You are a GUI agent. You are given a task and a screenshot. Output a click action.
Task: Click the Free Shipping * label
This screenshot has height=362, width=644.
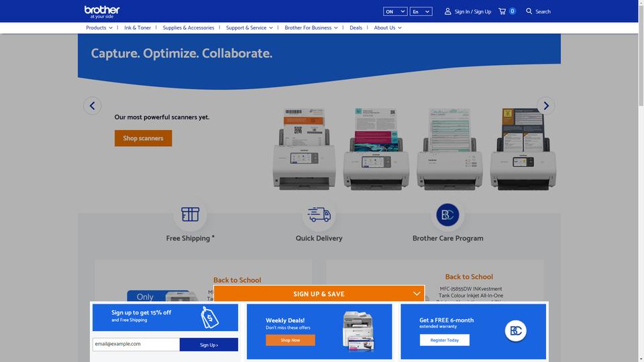190,238
